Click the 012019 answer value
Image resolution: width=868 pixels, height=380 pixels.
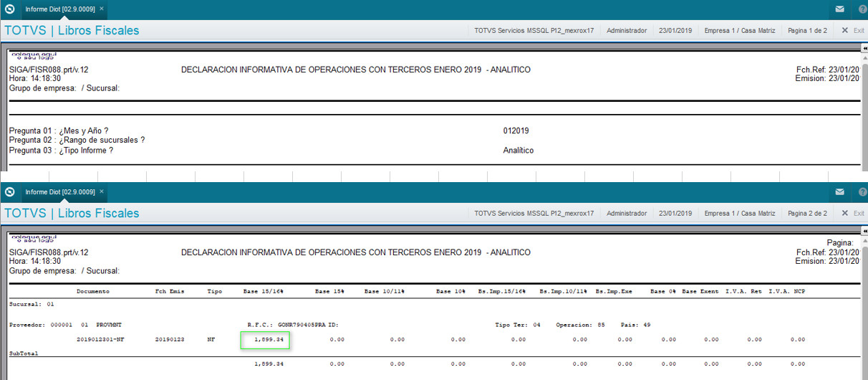[x=516, y=130]
